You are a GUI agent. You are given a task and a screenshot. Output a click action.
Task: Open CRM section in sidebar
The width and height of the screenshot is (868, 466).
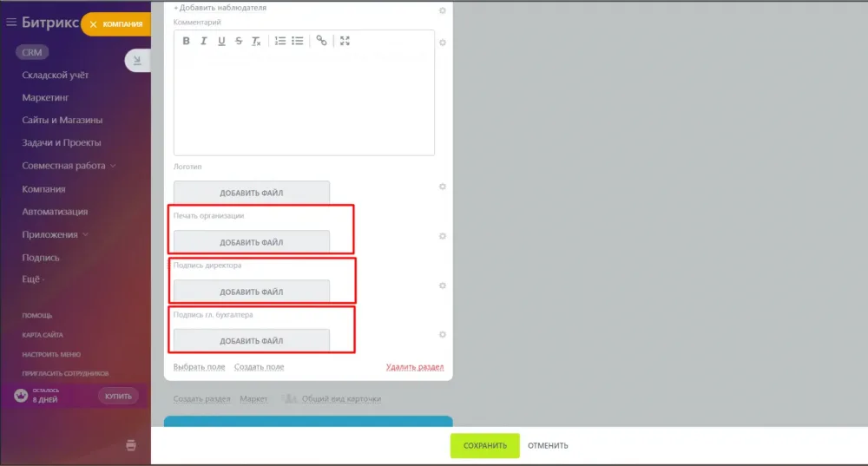click(x=32, y=53)
